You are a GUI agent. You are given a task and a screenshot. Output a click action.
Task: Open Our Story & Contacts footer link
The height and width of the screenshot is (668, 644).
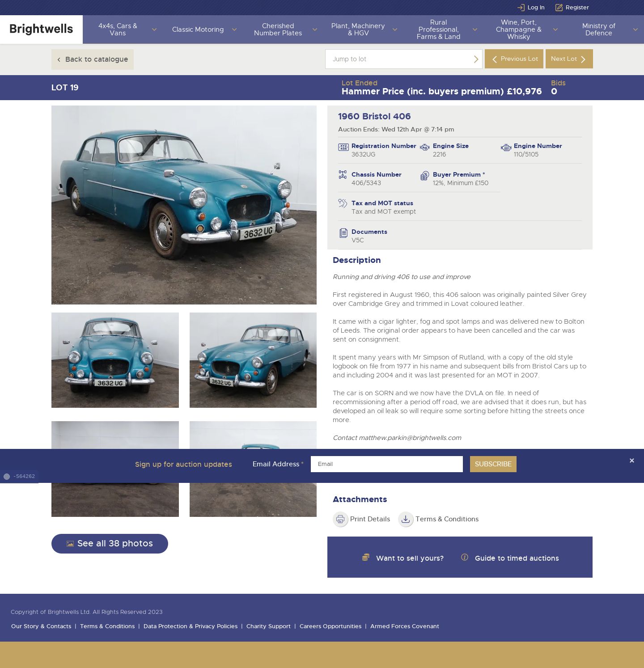click(41, 626)
